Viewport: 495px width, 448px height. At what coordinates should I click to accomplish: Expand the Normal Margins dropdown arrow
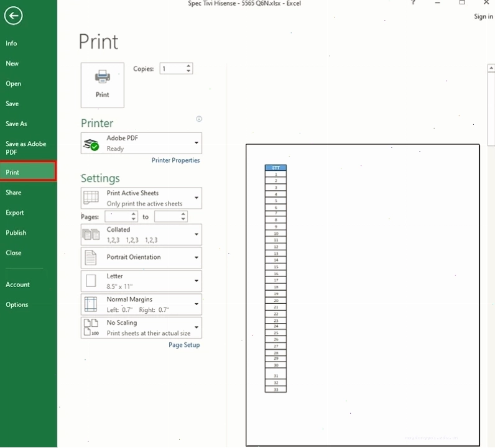pos(197,304)
